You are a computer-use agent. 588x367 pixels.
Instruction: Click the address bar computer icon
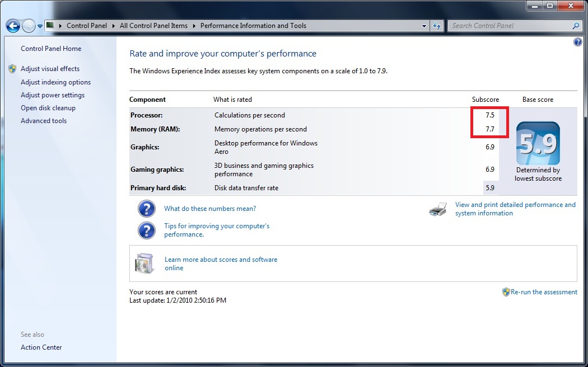click(50, 26)
